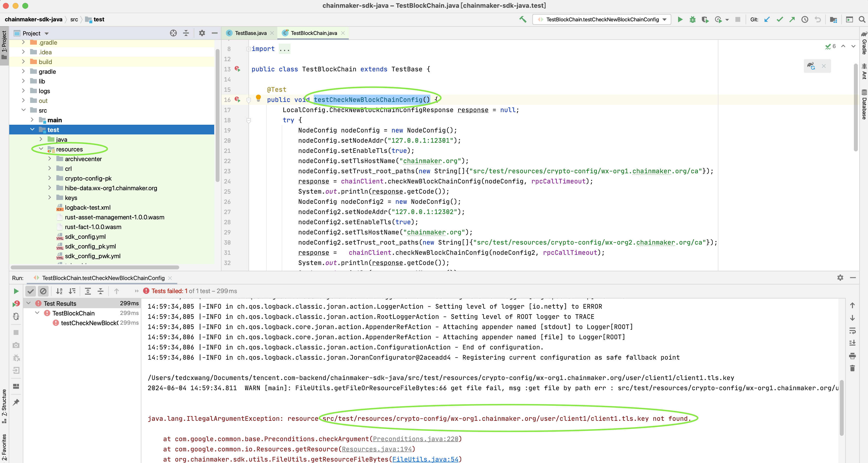Click Git update project arrow
The image size is (868, 463).
[x=767, y=19]
